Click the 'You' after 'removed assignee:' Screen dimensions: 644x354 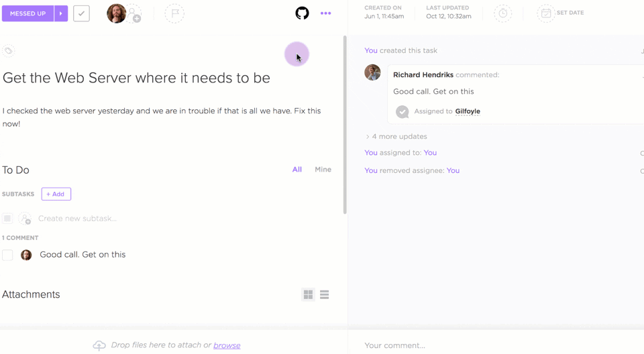(x=453, y=170)
